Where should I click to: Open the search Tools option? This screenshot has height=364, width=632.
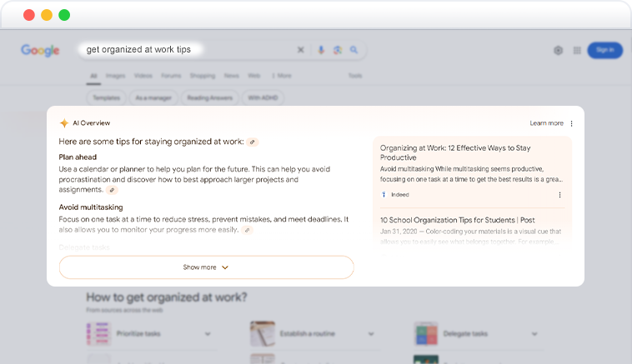click(355, 76)
